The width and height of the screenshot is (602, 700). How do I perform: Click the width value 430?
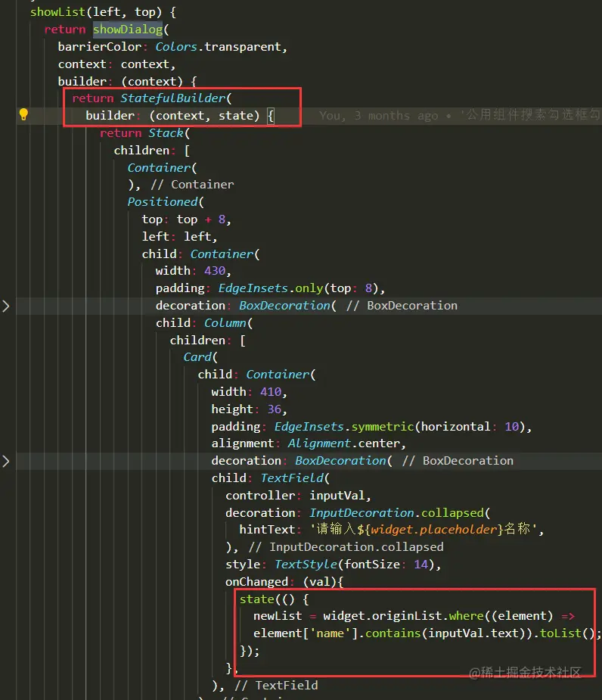[x=215, y=270]
